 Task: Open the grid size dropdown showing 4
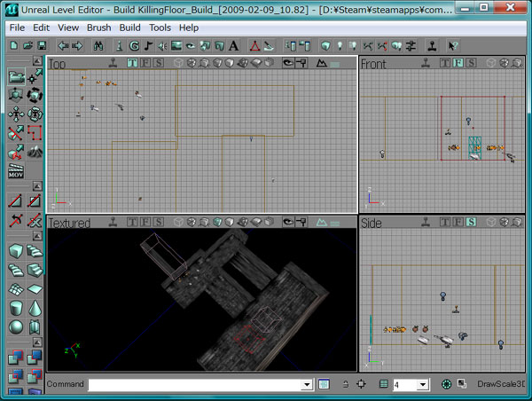point(422,385)
